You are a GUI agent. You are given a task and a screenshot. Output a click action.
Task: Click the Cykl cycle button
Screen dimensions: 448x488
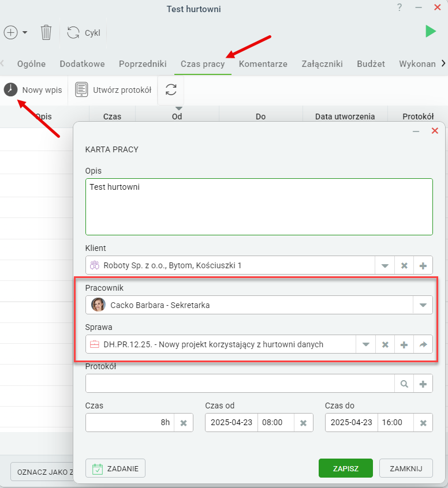84,32
